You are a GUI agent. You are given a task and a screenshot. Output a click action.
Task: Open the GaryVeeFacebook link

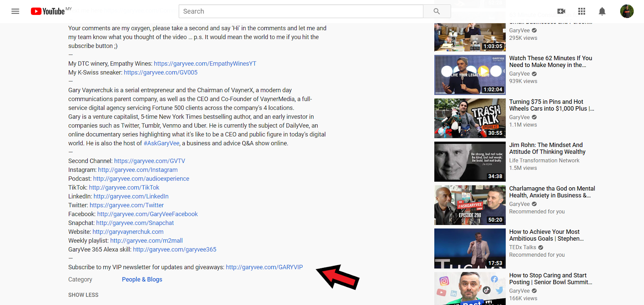pyautogui.click(x=147, y=214)
